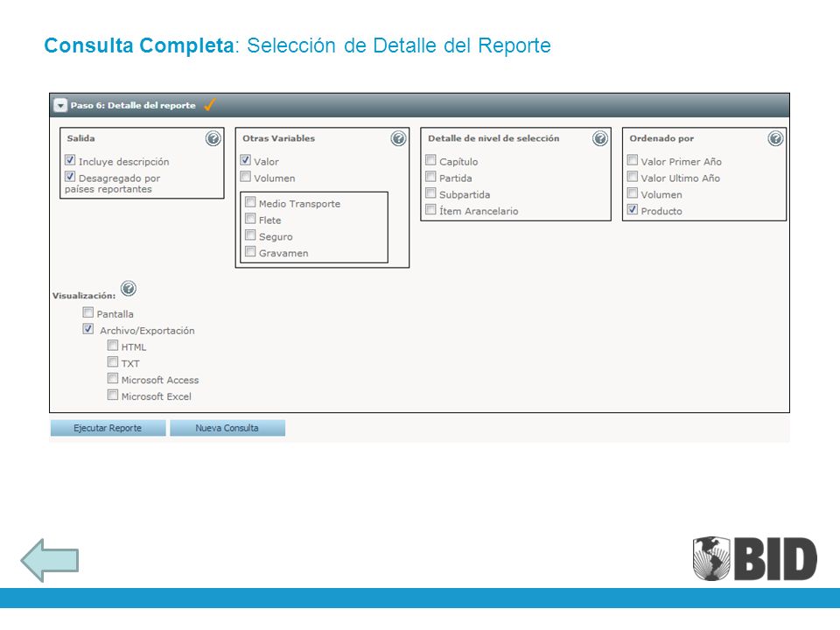Image resolution: width=840 pixels, height=630 pixels.
Task: Select Microsoft Excel export
Action: (x=113, y=395)
